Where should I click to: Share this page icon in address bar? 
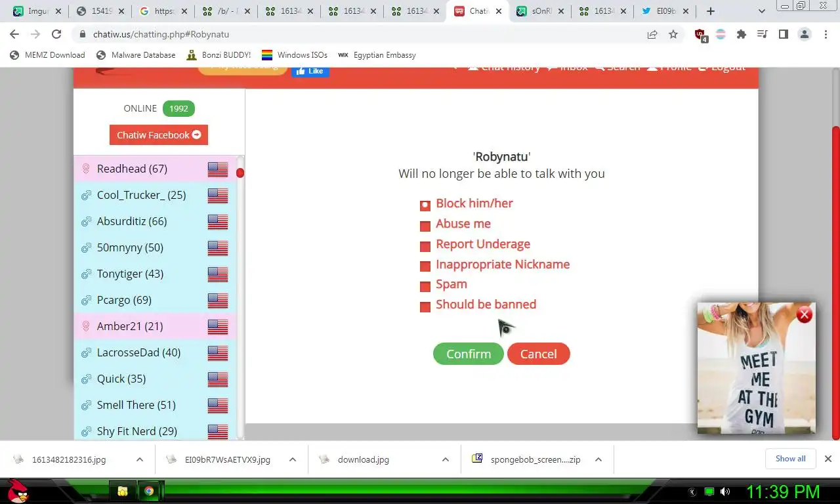(652, 34)
